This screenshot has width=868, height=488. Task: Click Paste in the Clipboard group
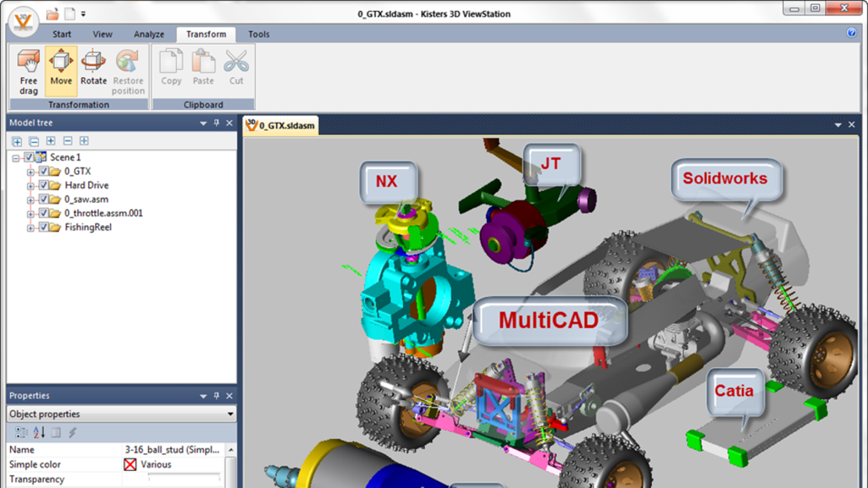204,67
